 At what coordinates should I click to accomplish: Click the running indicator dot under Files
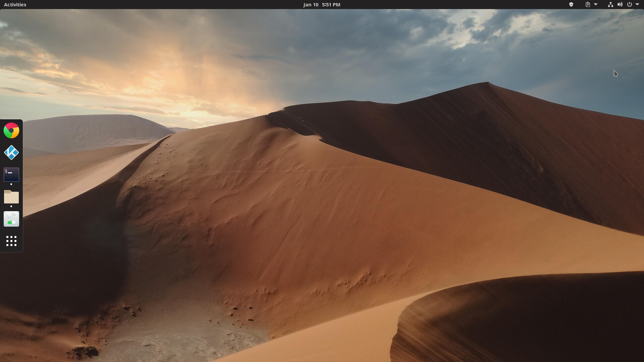click(11, 206)
